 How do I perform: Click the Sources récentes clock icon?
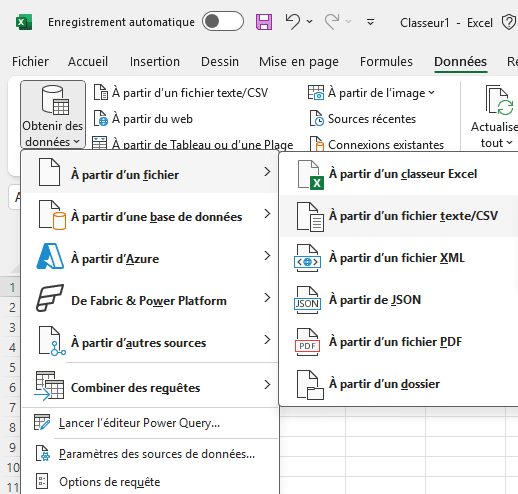[317, 119]
